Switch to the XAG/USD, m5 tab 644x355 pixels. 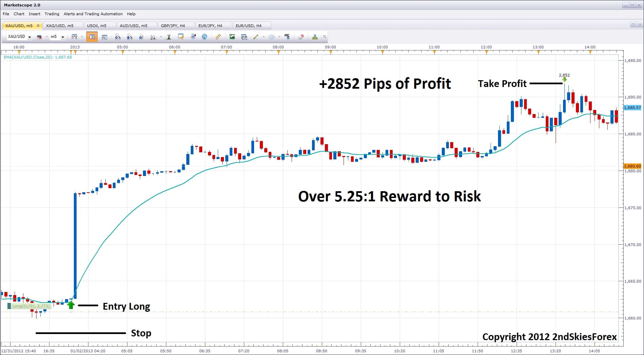tap(63, 26)
